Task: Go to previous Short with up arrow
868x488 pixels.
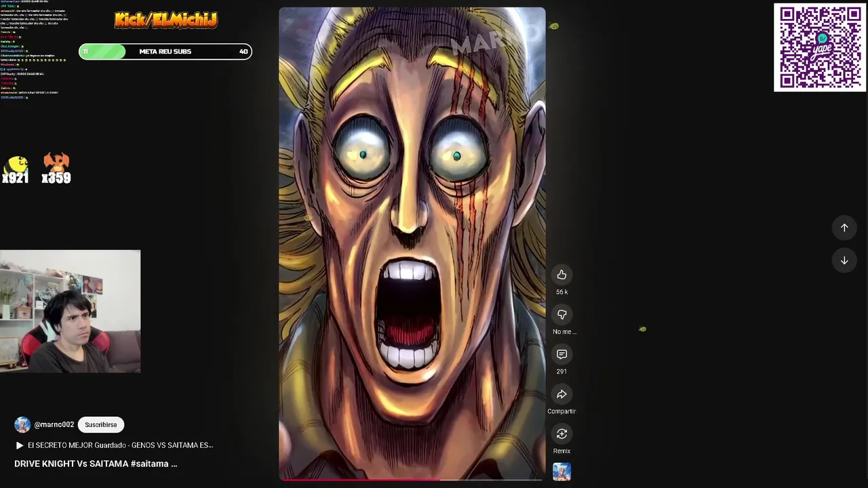Action: tap(844, 228)
